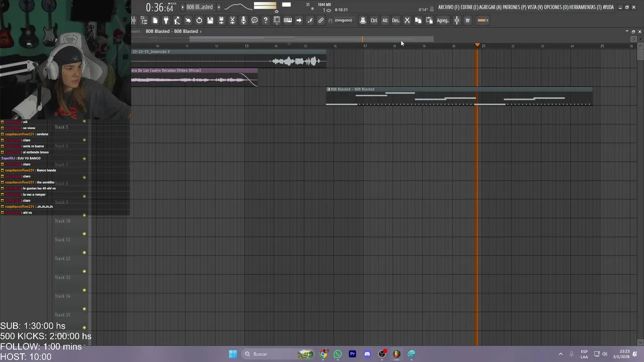This screenshot has height=362, width=644.
Task: Click the vertical slider handle icon
Action: point(457,20)
